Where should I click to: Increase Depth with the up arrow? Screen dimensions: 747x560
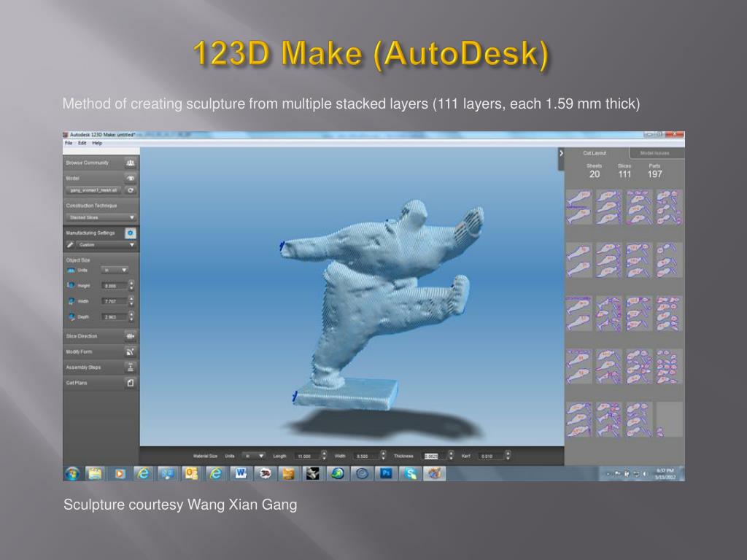pos(131,314)
